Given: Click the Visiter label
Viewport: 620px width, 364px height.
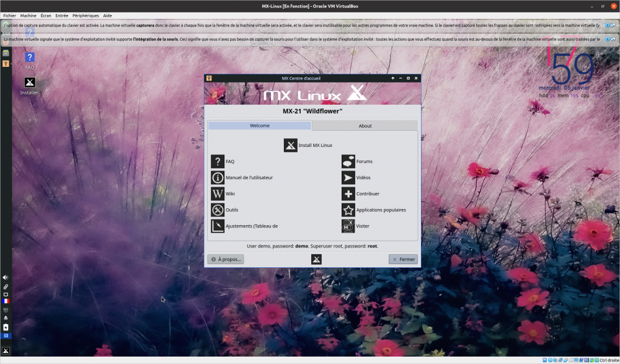Looking at the screenshot, I should click(363, 226).
